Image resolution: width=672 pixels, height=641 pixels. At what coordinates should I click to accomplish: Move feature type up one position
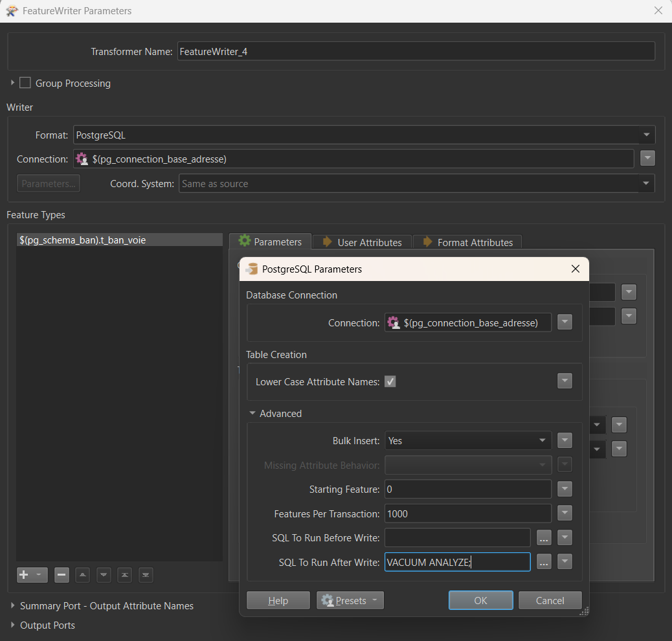tap(83, 574)
